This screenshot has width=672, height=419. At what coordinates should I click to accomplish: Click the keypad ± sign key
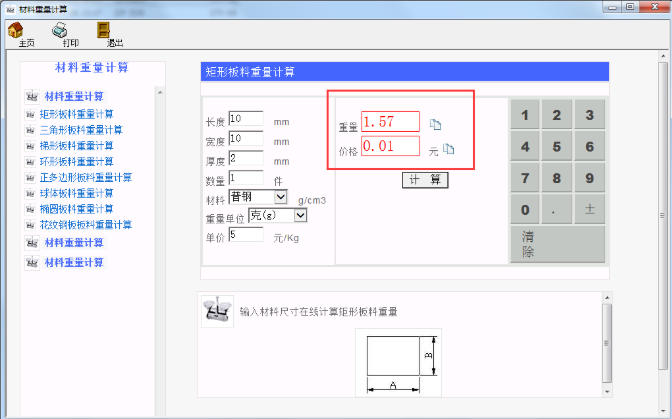click(590, 210)
